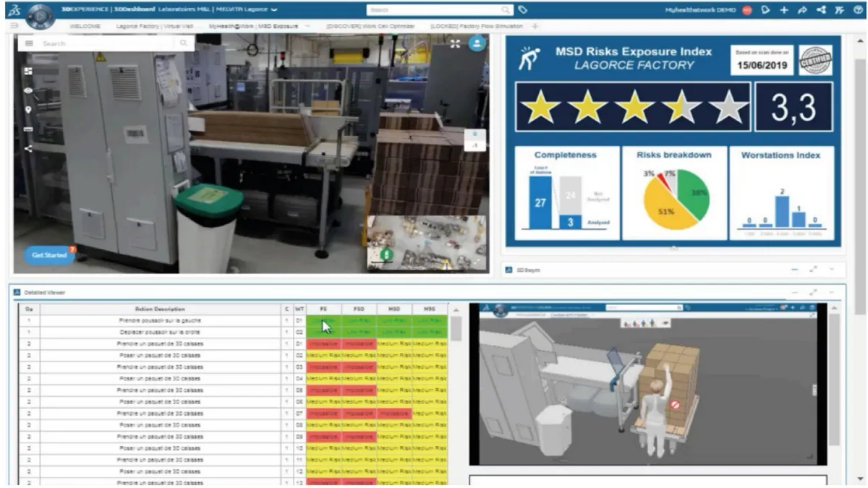
Task: Switch to Lagorce Factory Virtual Visit tab
Action: (154, 26)
